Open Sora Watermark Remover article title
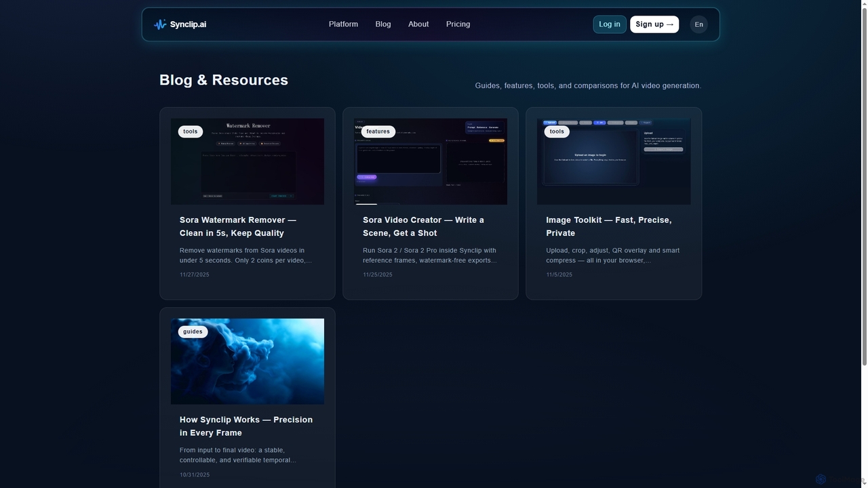 [238, 226]
